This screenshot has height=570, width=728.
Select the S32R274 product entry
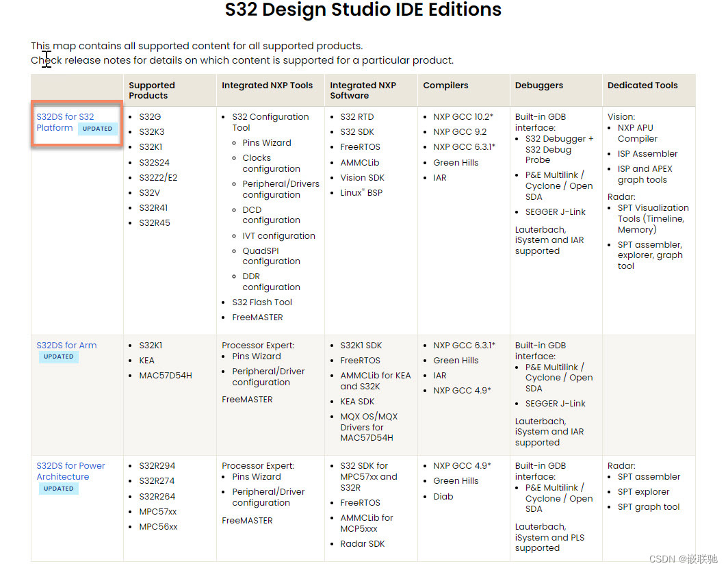pos(157,481)
